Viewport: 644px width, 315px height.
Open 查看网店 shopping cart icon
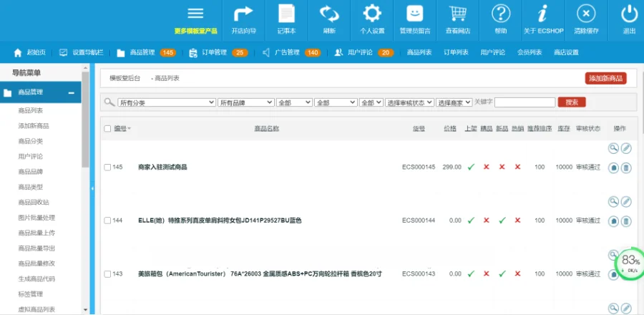pos(458,14)
